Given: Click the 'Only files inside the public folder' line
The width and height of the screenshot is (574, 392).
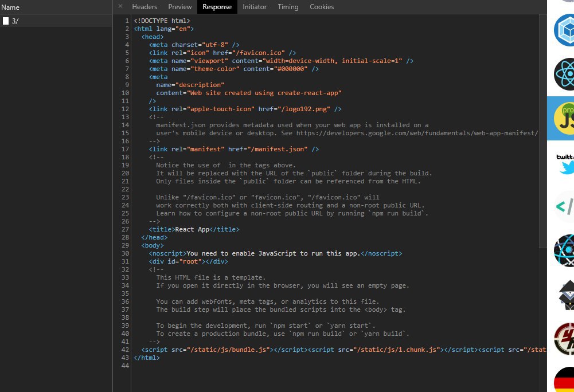Looking at the screenshot, I should tap(288, 182).
